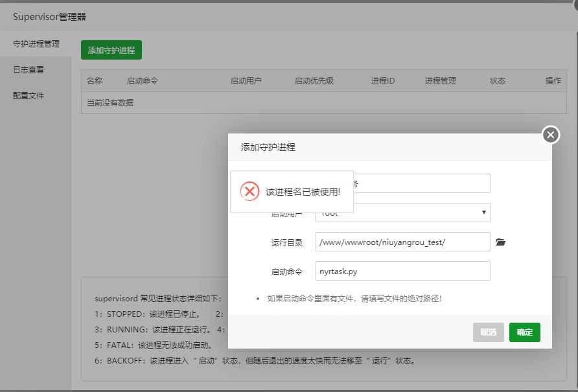Click the 1: STOPPED status description
Viewport: 578px width, 392px height.
tap(148, 314)
